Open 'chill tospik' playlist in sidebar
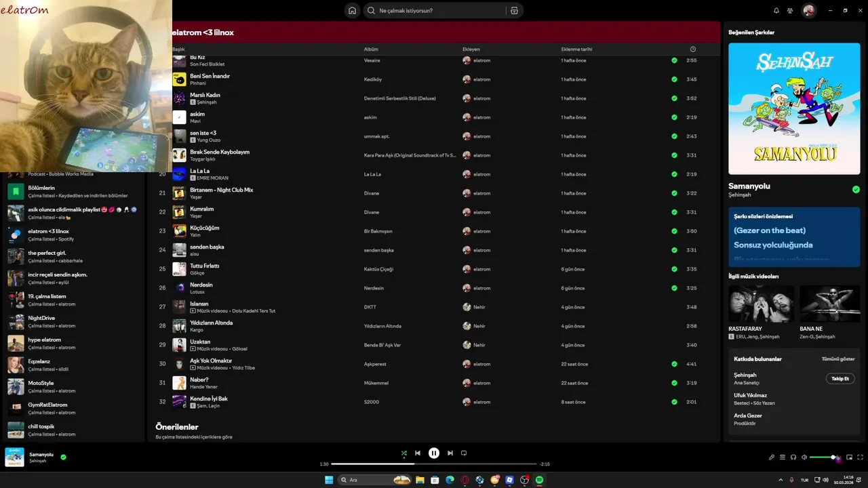 pyautogui.click(x=73, y=430)
